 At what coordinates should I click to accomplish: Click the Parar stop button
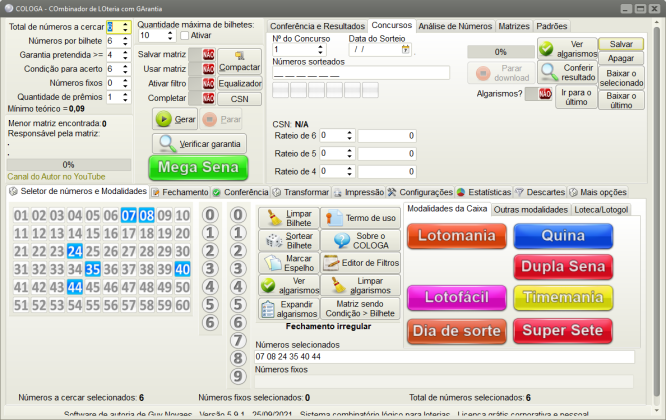tap(221, 119)
